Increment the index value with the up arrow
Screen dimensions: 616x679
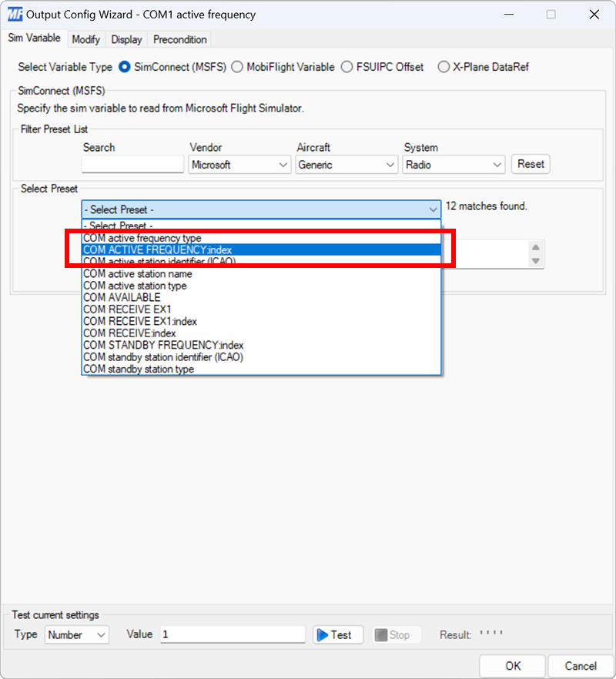click(x=534, y=248)
